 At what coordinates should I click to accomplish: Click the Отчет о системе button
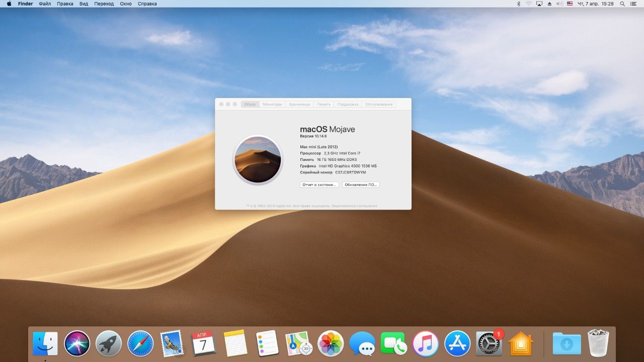[319, 185]
